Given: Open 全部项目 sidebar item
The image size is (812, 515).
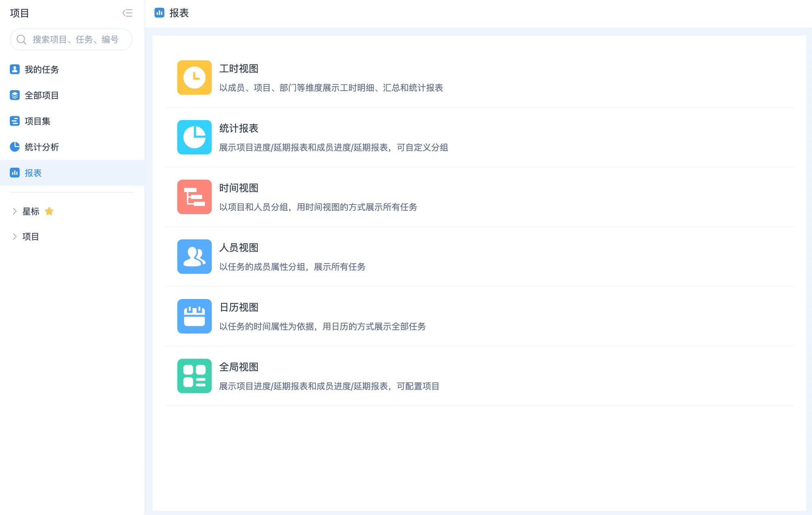Looking at the screenshot, I should 41,95.
